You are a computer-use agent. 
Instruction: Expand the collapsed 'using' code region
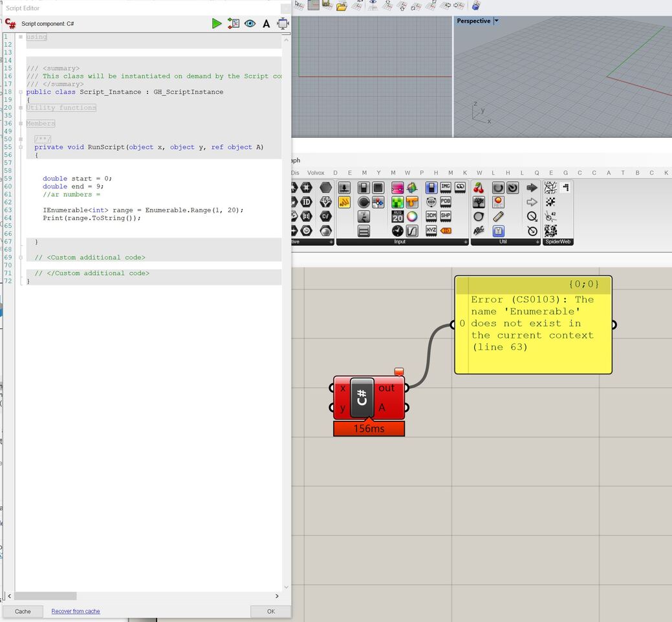21,37
